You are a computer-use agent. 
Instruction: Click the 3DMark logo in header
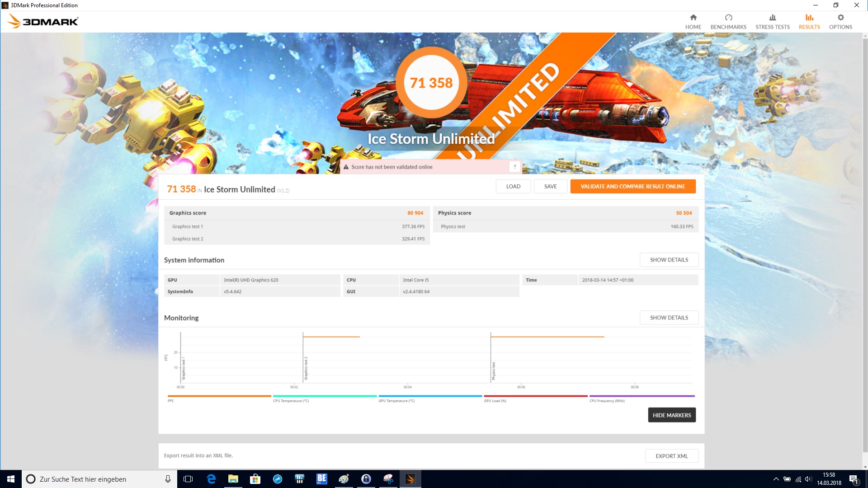tap(43, 21)
